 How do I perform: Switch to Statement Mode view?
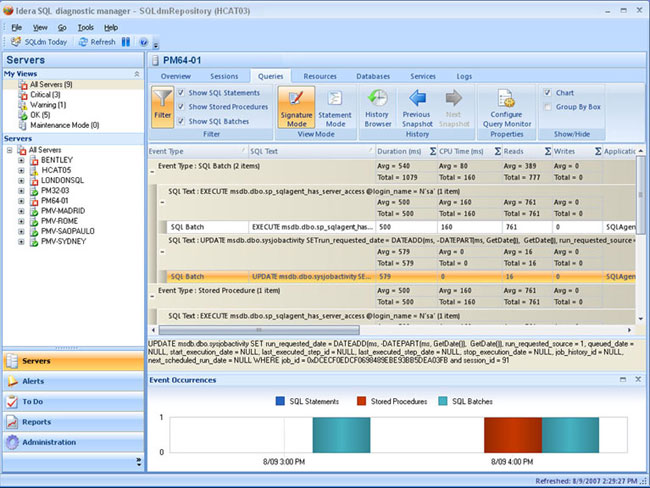pyautogui.click(x=335, y=107)
